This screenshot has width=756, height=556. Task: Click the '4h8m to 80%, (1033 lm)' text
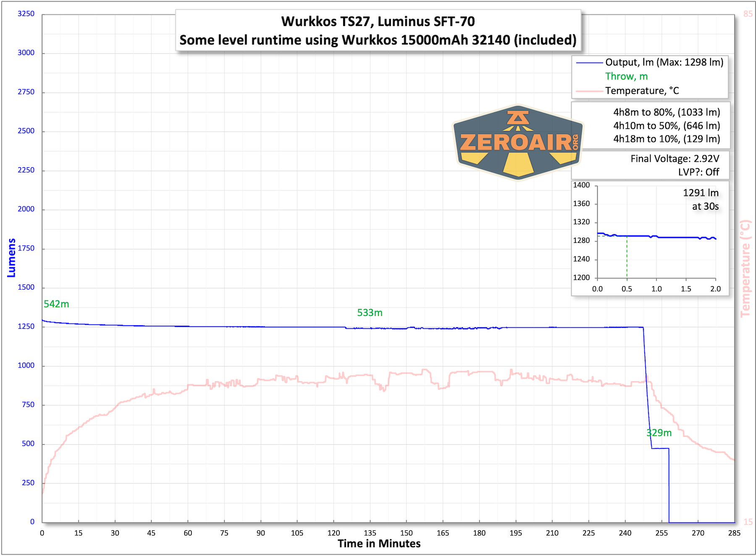tap(667, 112)
